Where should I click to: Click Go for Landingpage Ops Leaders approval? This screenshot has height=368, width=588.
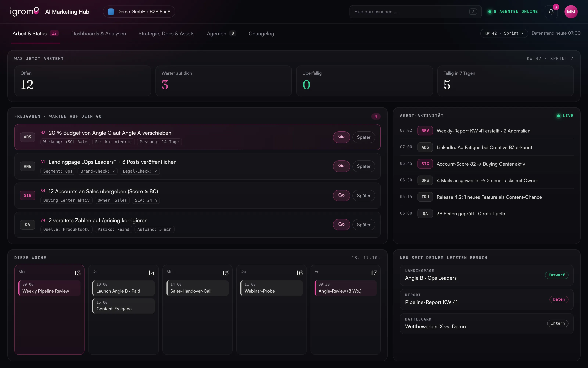[341, 166]
